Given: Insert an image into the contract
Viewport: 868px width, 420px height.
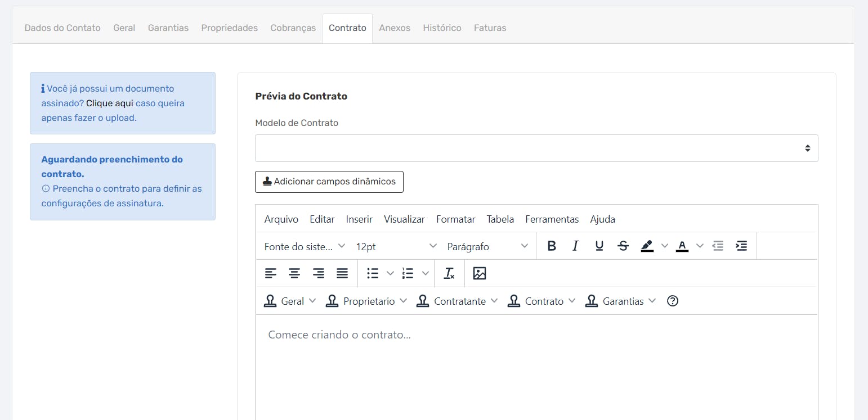Looking at the screenshot, I should coord(480,273).
